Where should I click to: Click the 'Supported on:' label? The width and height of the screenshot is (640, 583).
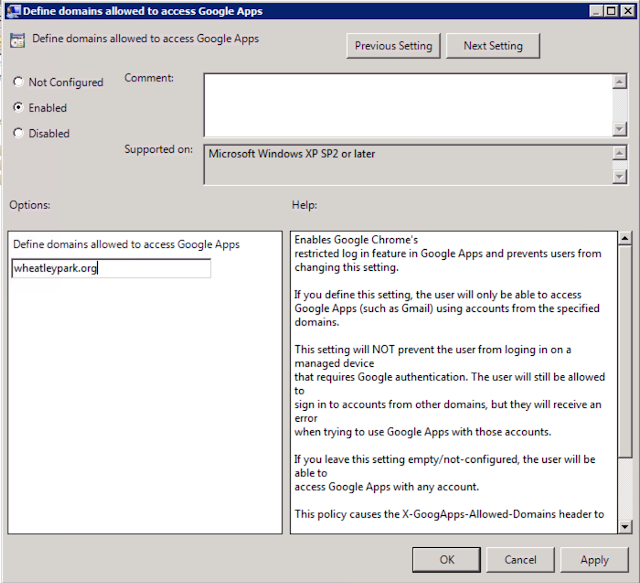tap(158, 149)
